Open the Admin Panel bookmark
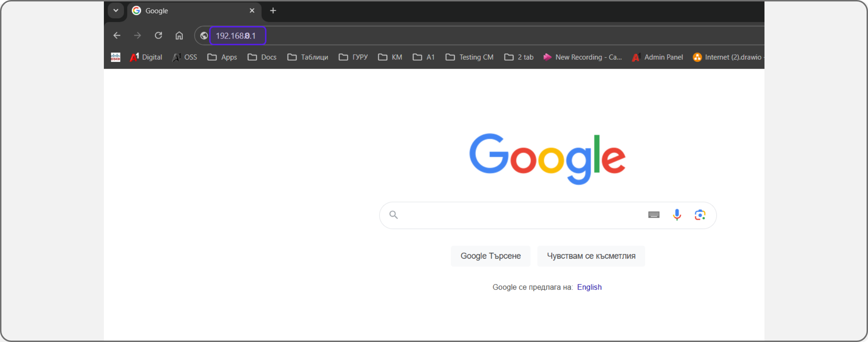The width and height of the screenshot is (868, 342). click(x=657, y=57)
